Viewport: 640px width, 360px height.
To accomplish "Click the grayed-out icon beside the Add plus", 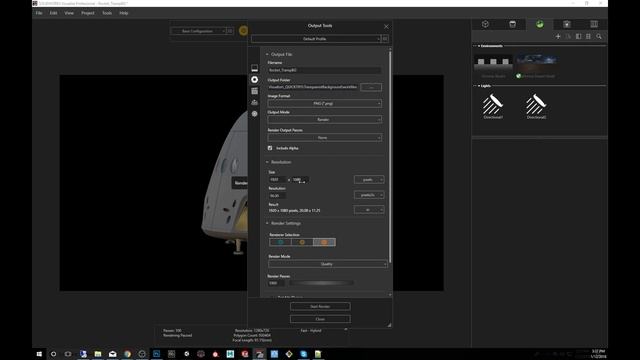I will tap(568, 37).
